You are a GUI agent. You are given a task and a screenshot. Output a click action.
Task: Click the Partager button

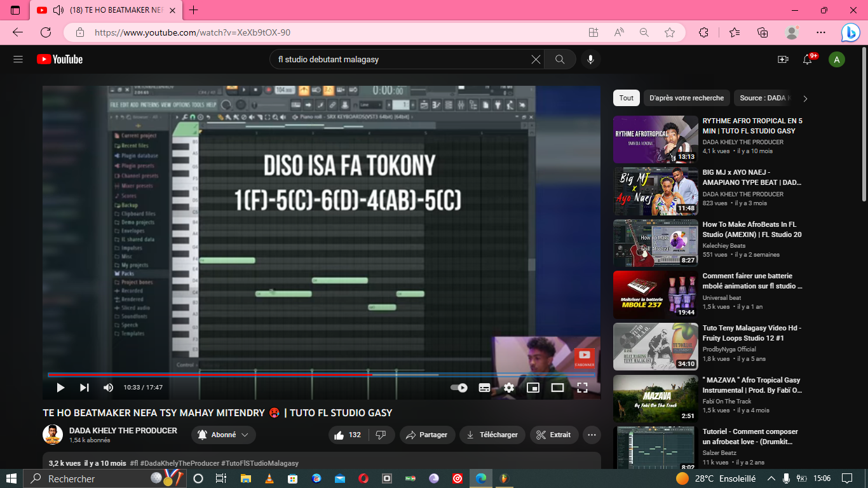coord(426,435)
